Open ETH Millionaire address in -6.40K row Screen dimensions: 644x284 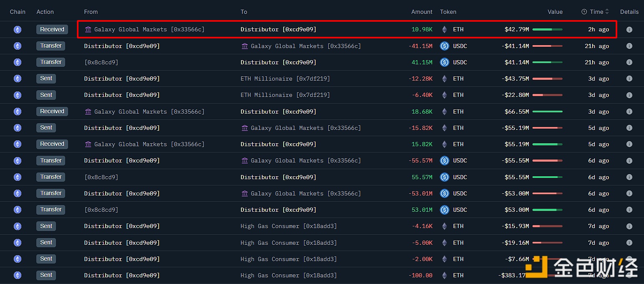coord(285,95)
